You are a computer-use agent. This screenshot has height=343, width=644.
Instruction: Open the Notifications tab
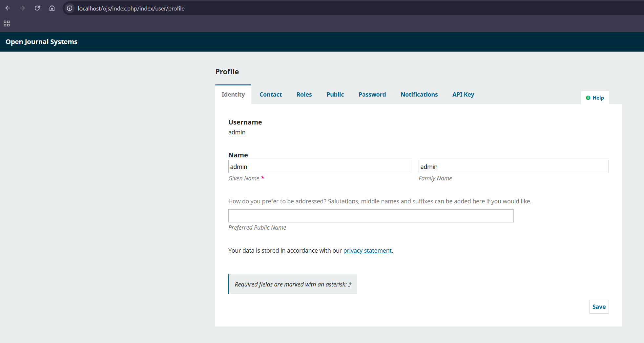tap(419, 95)
